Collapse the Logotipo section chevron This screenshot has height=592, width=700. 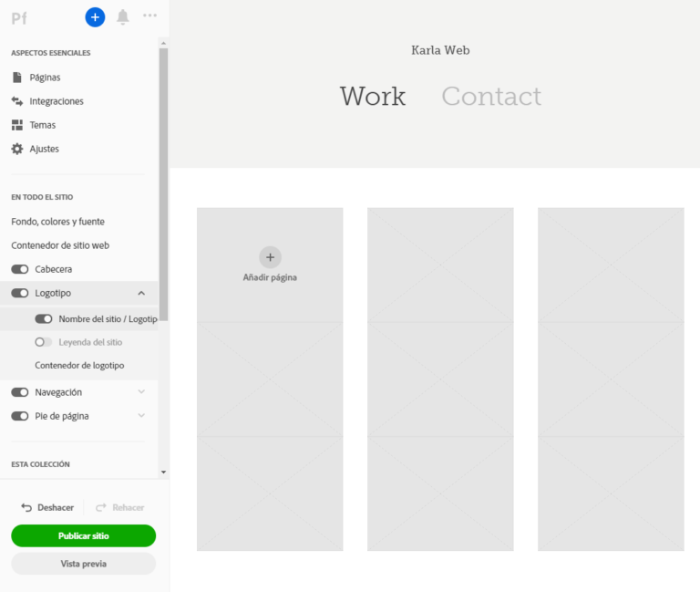click(x=141, y=293)
